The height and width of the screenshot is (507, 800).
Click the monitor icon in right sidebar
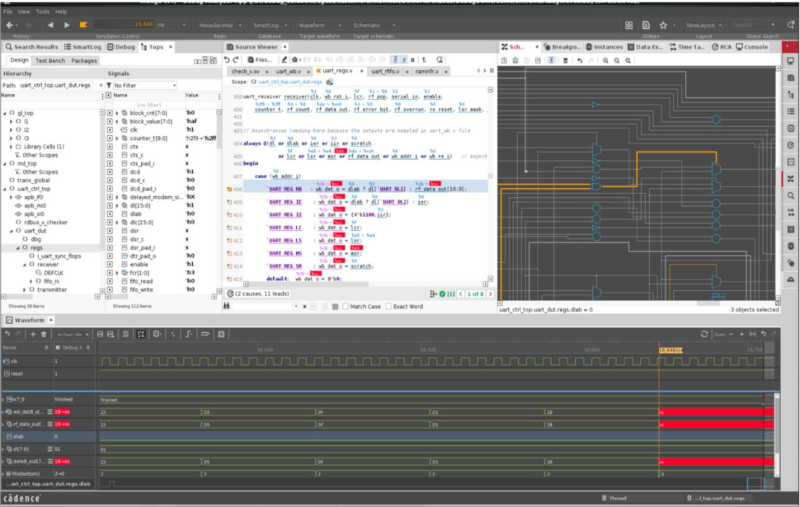tap(790, 61)
